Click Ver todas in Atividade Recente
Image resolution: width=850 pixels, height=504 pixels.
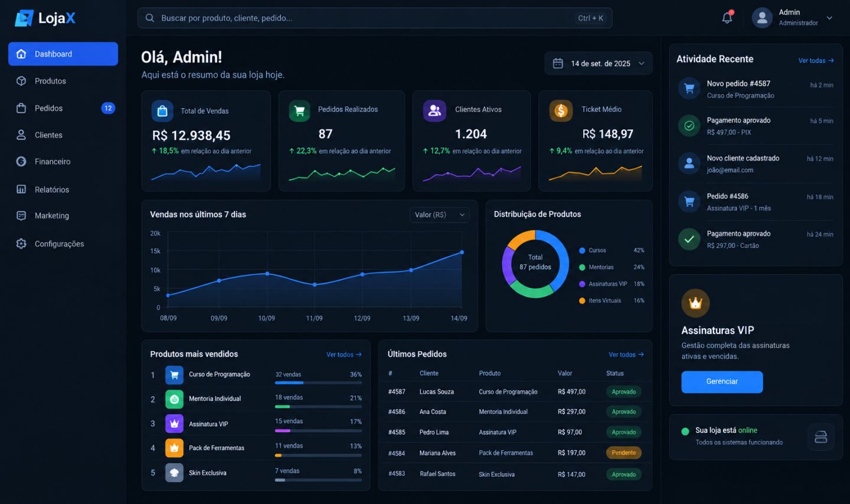coord(816,61)
